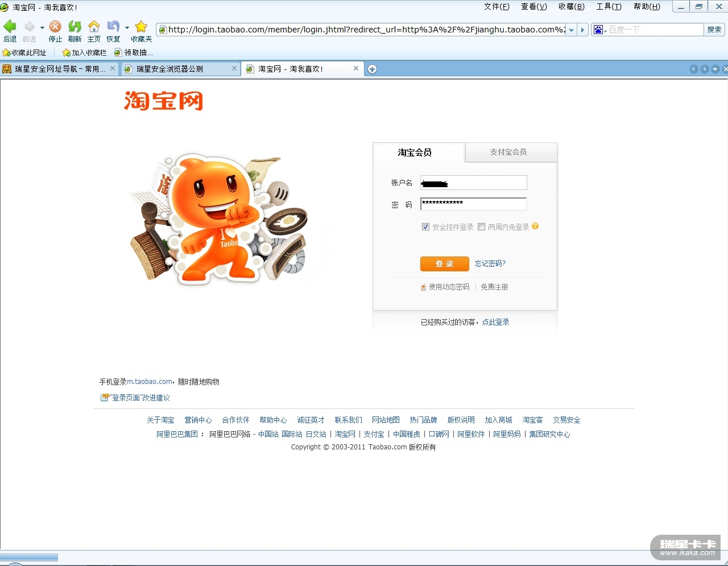Open the 免费注册 link

[494, 287]
